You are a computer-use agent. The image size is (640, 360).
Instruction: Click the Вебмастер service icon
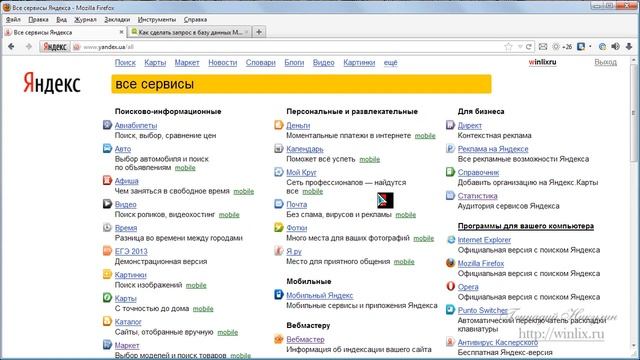tap(279, 339)
